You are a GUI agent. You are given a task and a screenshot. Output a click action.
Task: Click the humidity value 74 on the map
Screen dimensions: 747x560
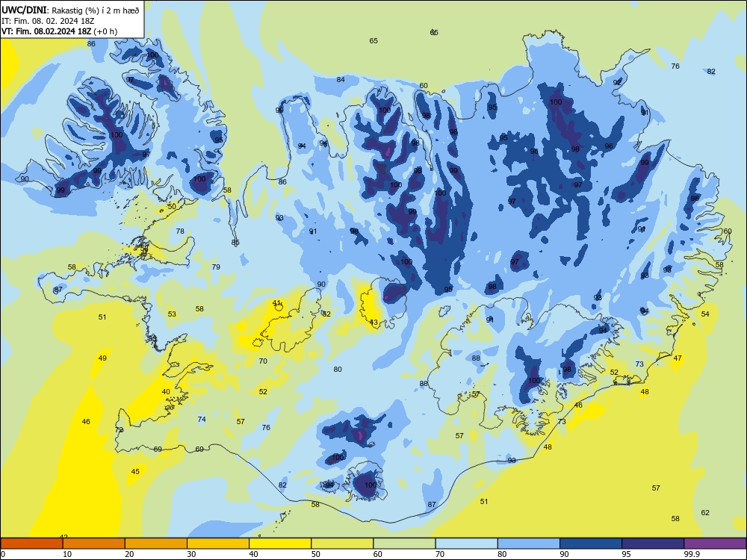click(x=202, y=420)
